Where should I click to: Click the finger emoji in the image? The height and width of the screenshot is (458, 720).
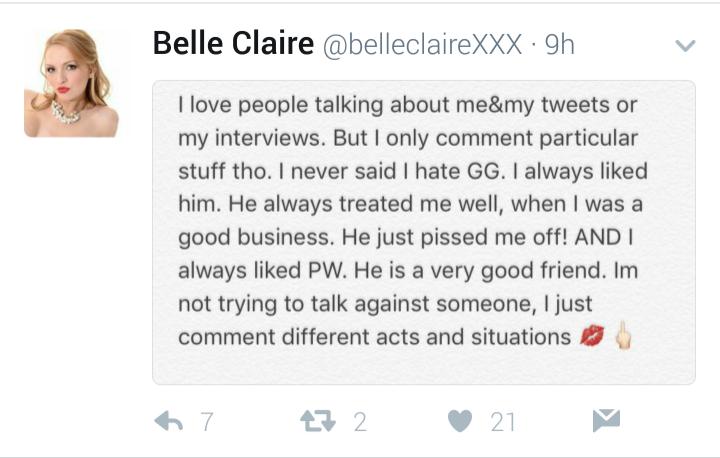pyautogui.click(x=623, y=337)
